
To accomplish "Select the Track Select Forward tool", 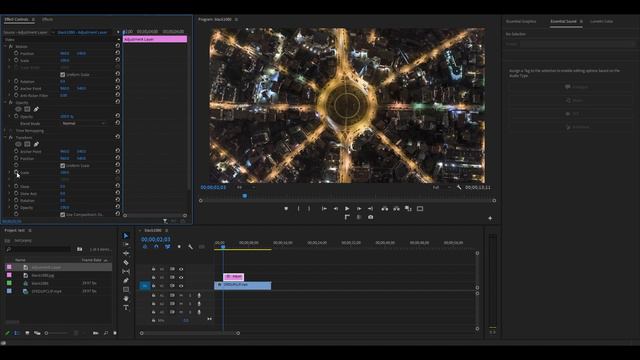I will [x=126, y=244].
